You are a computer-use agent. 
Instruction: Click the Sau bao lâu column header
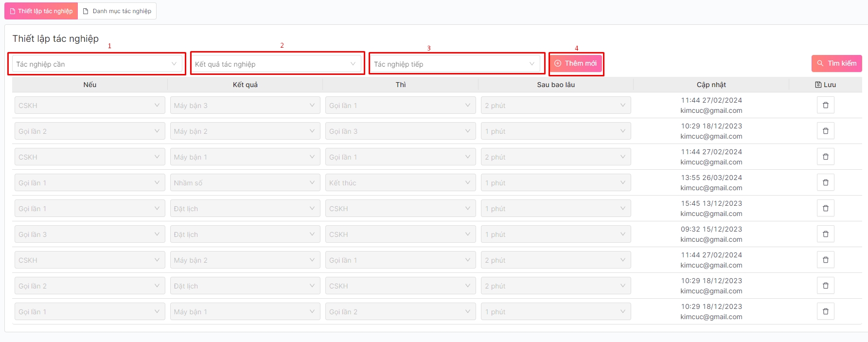(x=555, y=85)
